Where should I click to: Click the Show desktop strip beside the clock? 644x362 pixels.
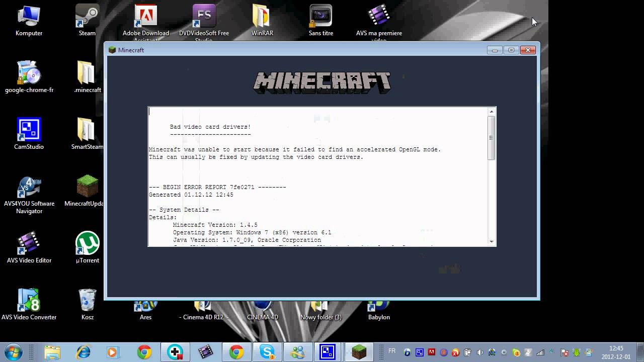coord(640,352)
